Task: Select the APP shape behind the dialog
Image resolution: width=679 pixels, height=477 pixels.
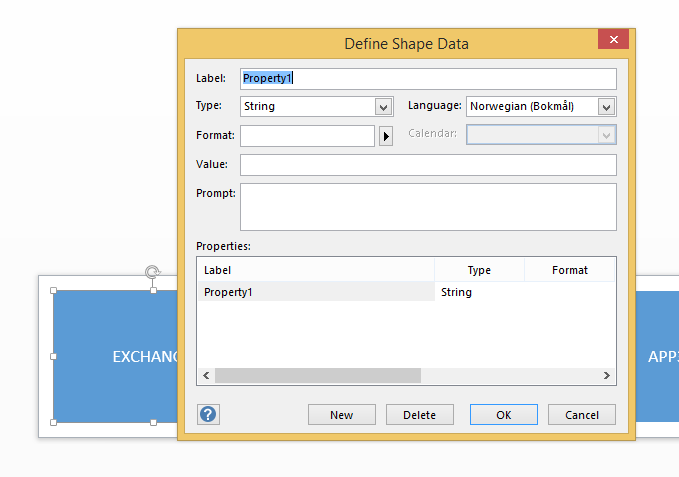Action: click(x=657, y=356)
